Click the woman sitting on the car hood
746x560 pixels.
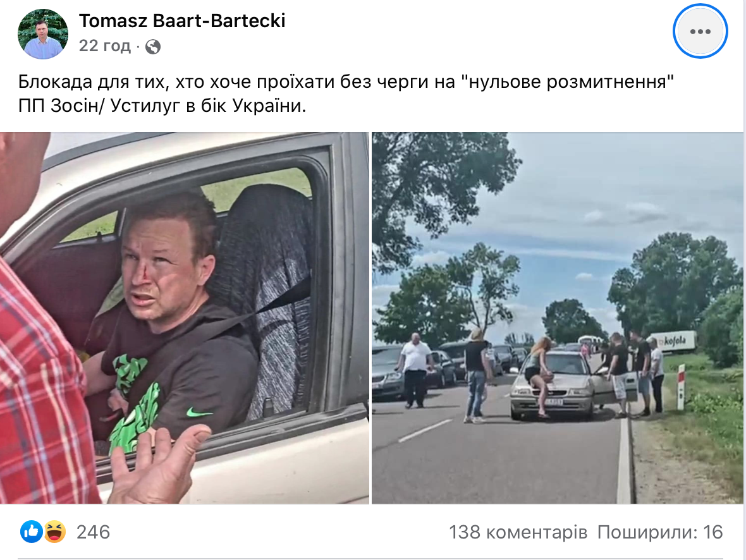tap(539, 376)
